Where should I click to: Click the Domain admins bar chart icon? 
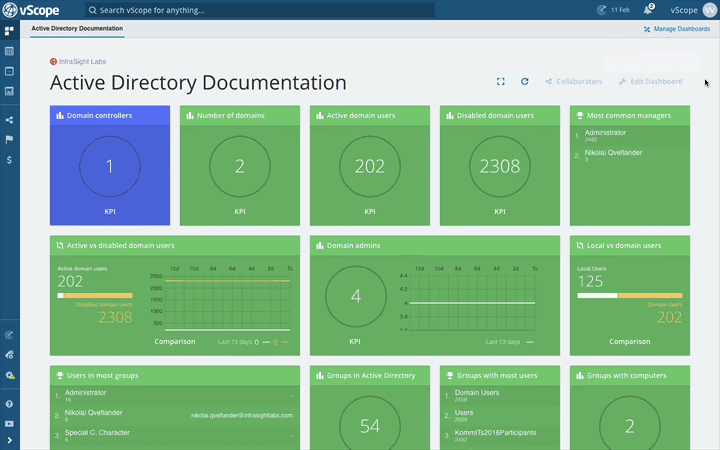click(320, 246)
